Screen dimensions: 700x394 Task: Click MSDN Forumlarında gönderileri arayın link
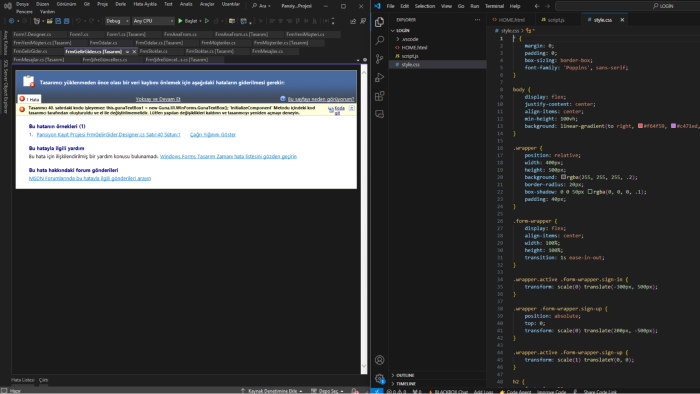coord(90,178)
